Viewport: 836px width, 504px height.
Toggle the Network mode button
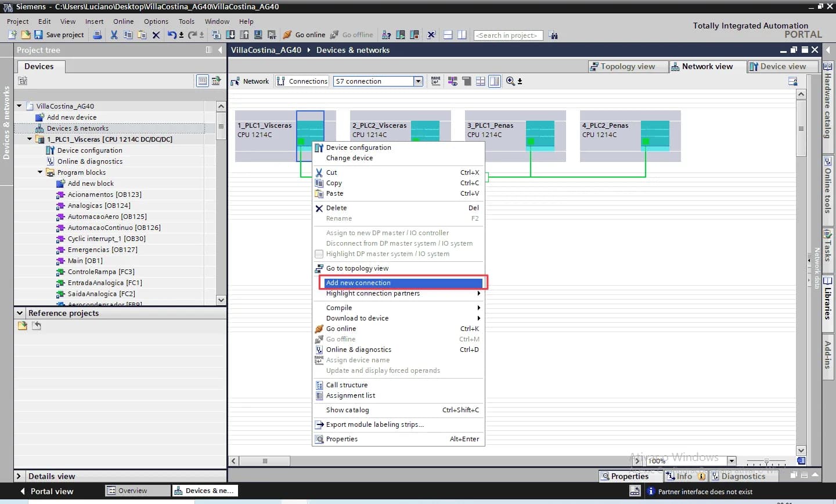[x=250, y=81]
